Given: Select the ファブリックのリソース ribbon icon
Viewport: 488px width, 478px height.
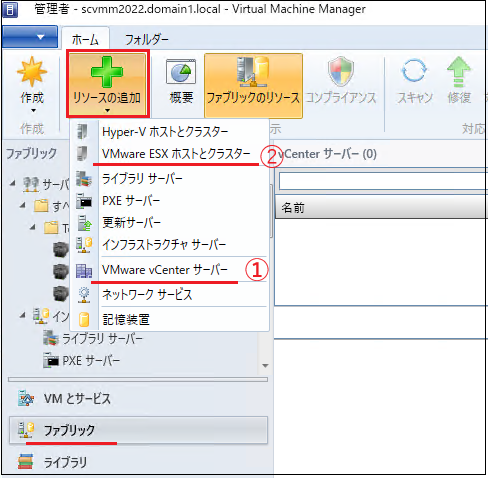Looking at the screenshot, I should [253, 72].
